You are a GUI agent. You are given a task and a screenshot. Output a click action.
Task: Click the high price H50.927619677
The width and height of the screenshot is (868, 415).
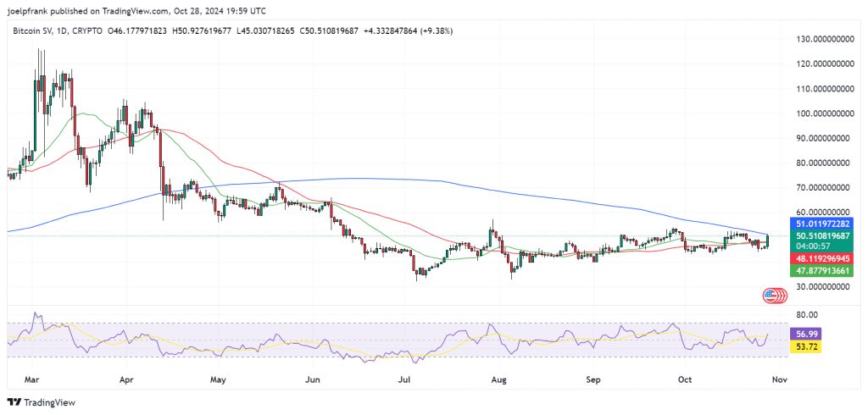tap(202, 31)
